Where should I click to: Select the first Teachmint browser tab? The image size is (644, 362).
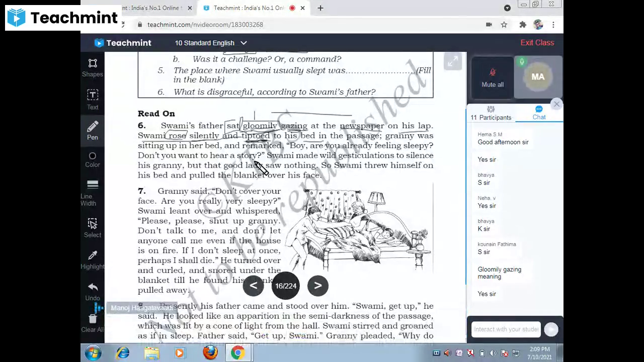151,8
